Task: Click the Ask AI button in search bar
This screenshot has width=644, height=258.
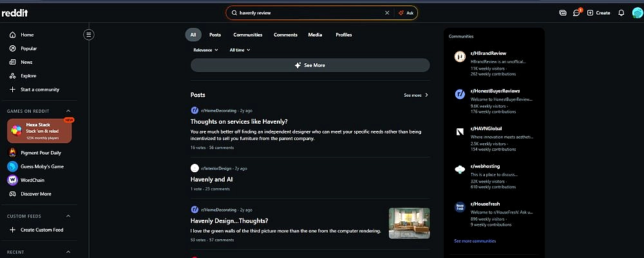Action: [406, 13]
